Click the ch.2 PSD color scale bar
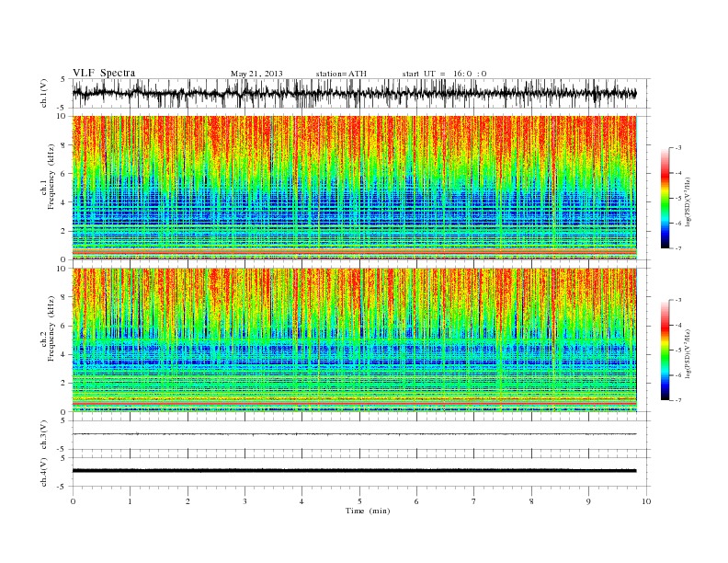The height and width of the screenshot is (563, 728). click(665, 350)
